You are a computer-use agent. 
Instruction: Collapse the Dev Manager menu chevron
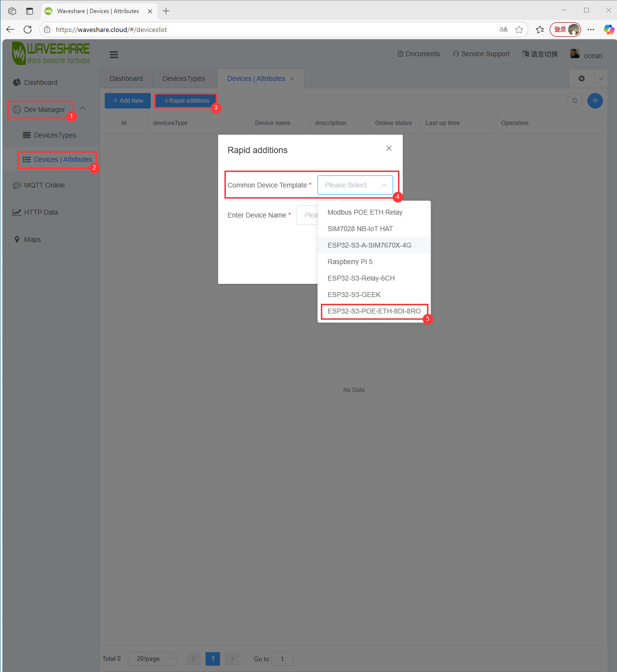click(x=82, y=109)
